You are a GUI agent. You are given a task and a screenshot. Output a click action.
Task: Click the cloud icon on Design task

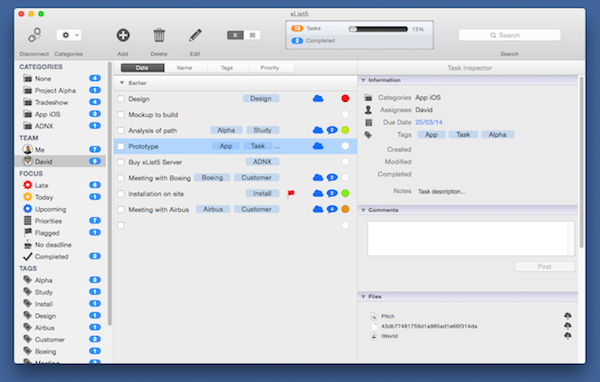click(318, 99)
